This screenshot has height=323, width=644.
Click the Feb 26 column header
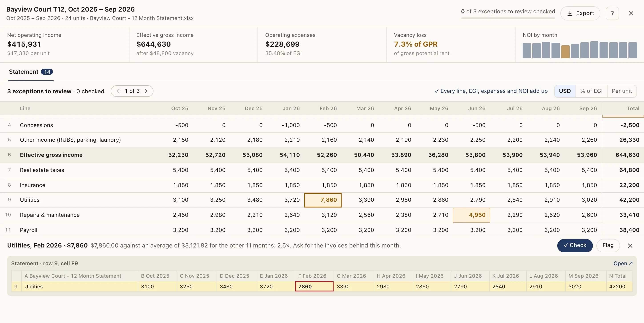pyautogui.click(x=328, y=108)
